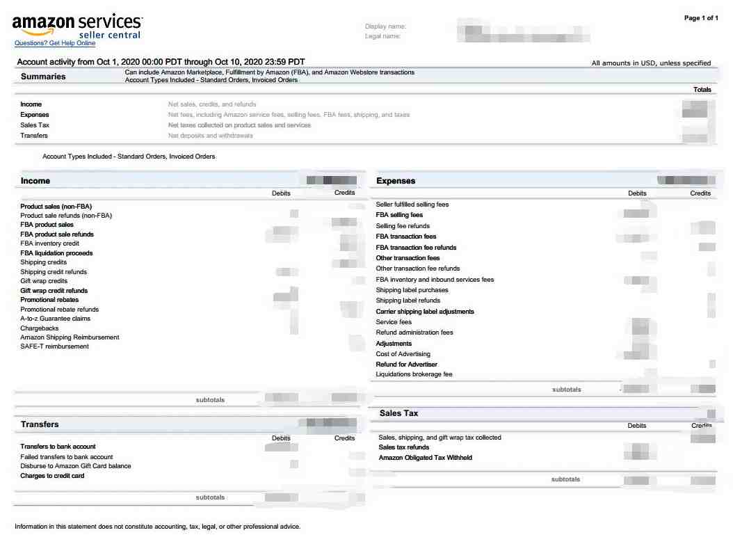Click the 'Other transaction fees' row

point(408,258)
